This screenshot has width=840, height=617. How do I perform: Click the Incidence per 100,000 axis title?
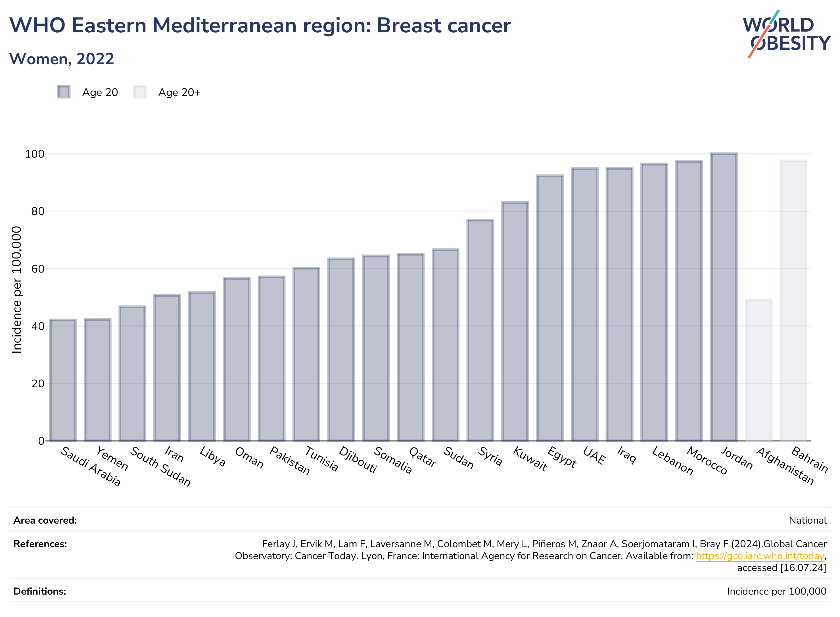(x=16, y=289)
